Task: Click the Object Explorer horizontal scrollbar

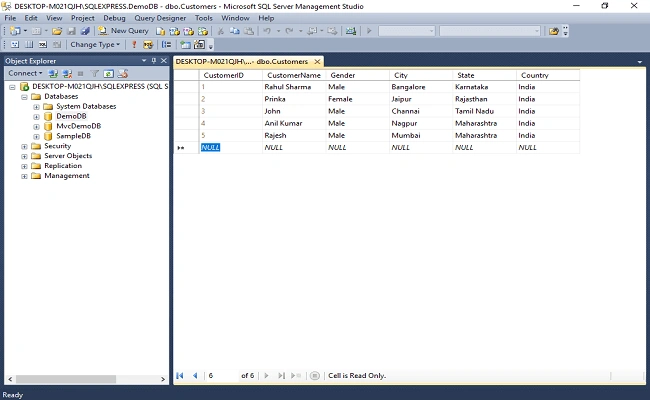Action: [x=86, y=379]
